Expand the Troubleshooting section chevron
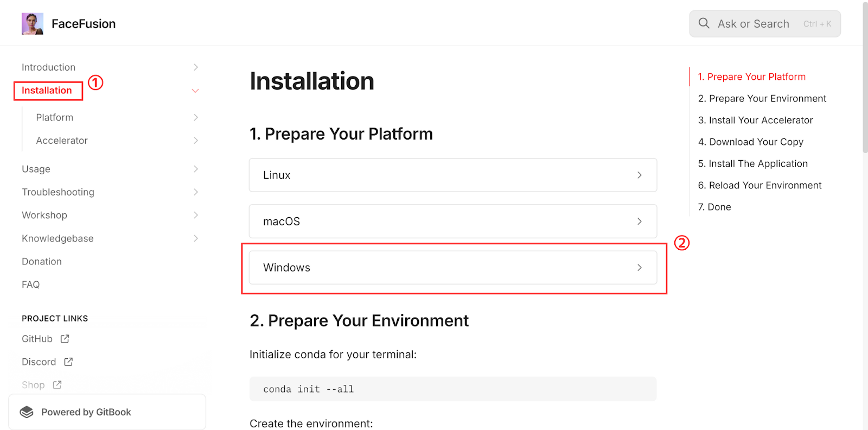Viewport: 868px width, 430px height. 195,192
